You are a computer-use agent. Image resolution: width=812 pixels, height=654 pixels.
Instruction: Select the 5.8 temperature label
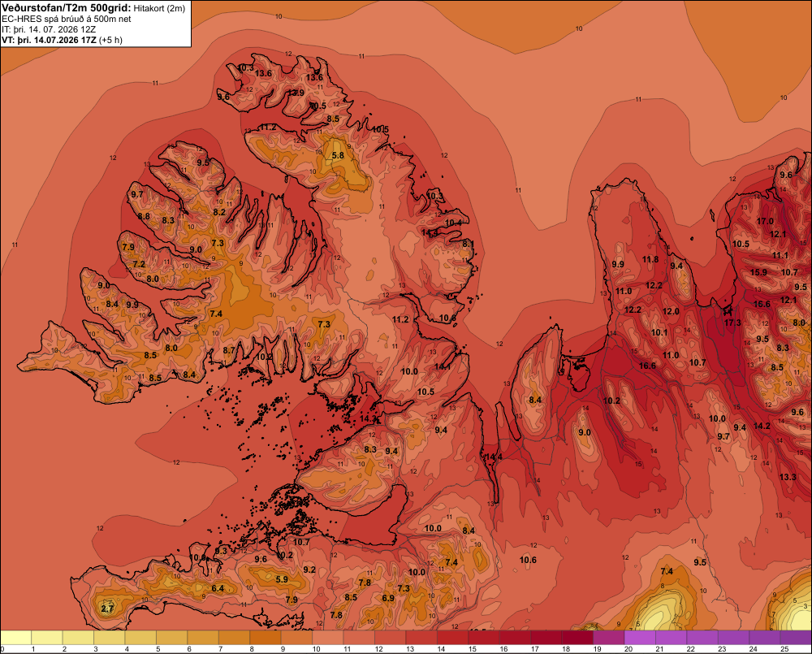pos(338,155)
